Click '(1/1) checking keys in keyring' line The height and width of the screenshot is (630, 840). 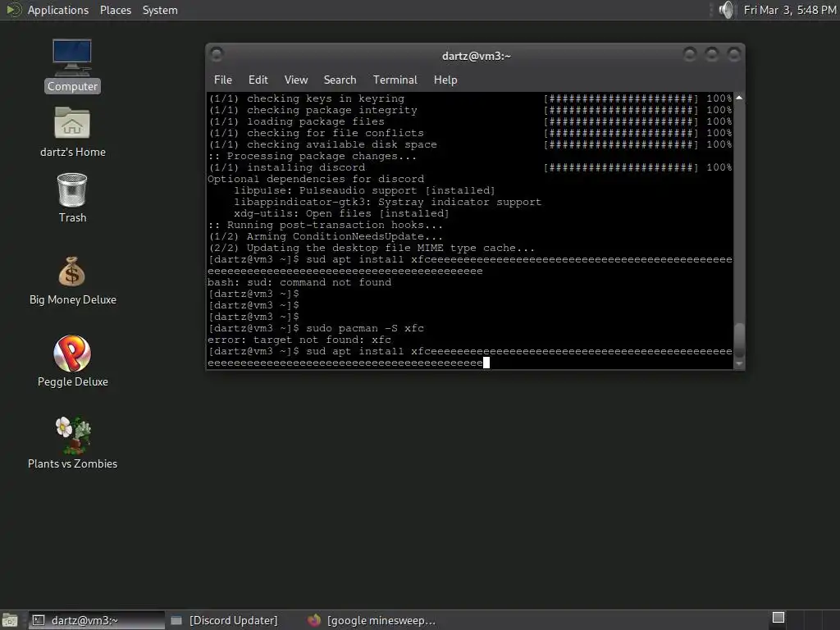pos(306,98)
